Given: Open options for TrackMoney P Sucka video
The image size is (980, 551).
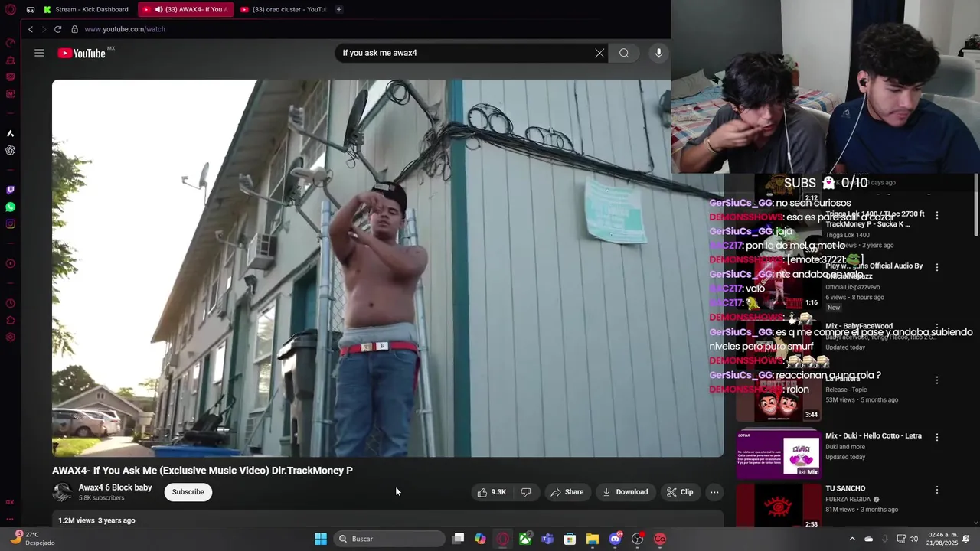Looking at the screenshot, I should [937, 216].
